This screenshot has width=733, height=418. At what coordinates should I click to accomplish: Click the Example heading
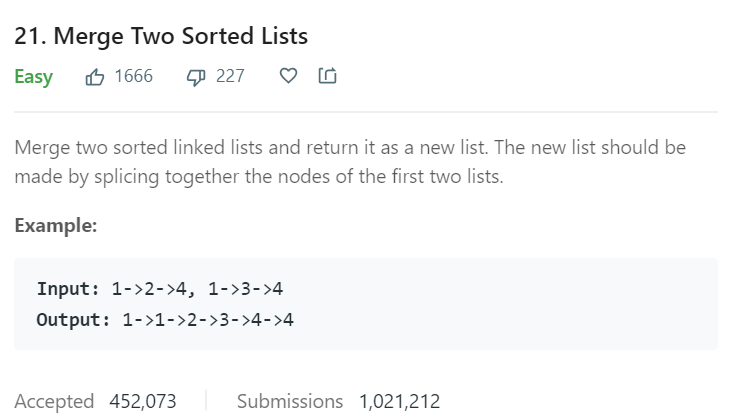56,225
